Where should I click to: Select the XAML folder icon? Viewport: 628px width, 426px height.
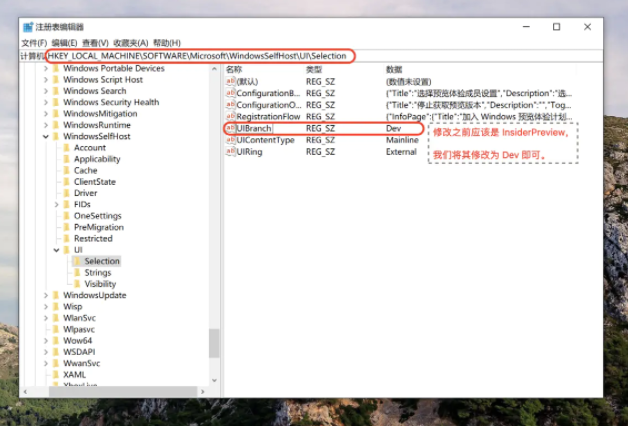pyautogui.click(x=56, y=375)
